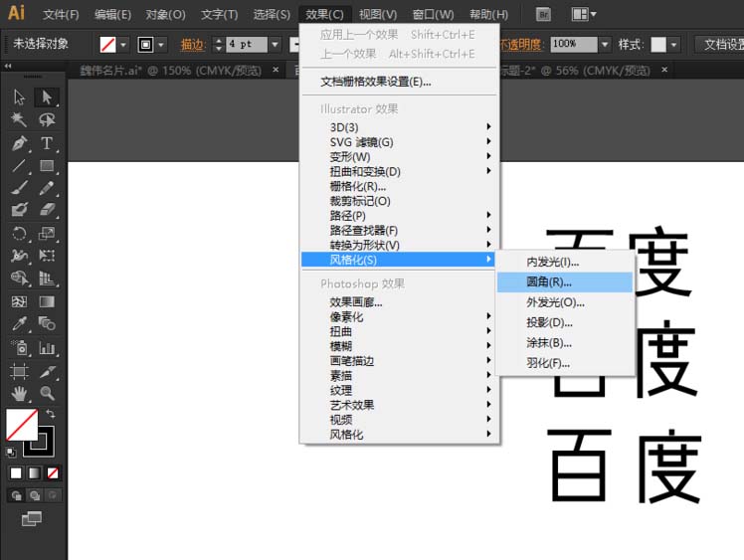Select the Magic Wand tool
This screenshot has width=744, height=560.
click(x=20, y=119)
